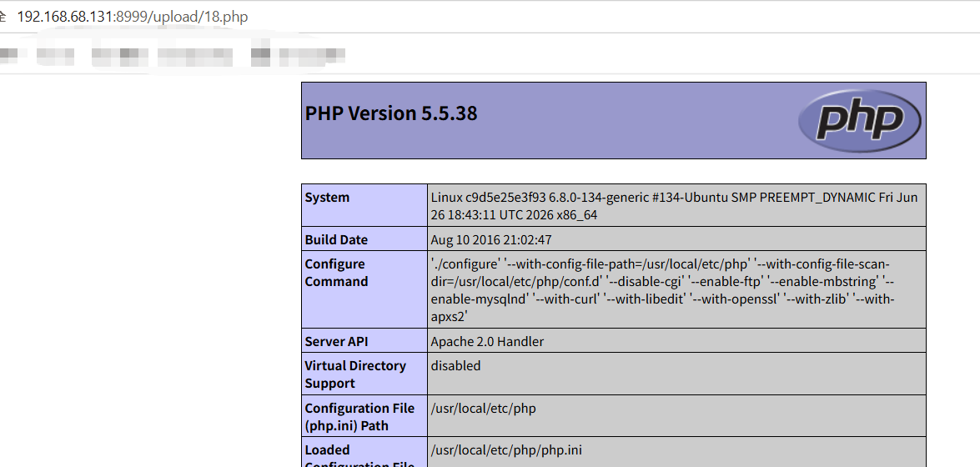The height and width of the screenshot is (467, 980).
Task: Click the Aug 10 2016 21:02:47 value
Action: tap(491, 240)
